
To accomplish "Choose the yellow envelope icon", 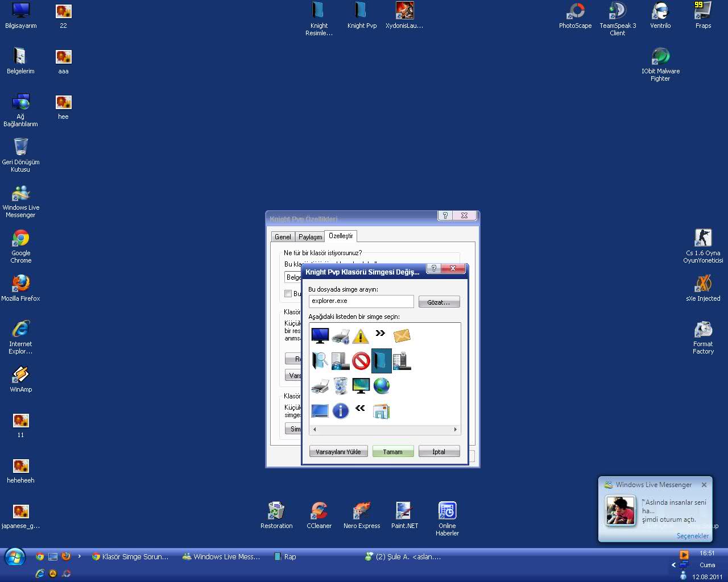I will coord(402,335).
